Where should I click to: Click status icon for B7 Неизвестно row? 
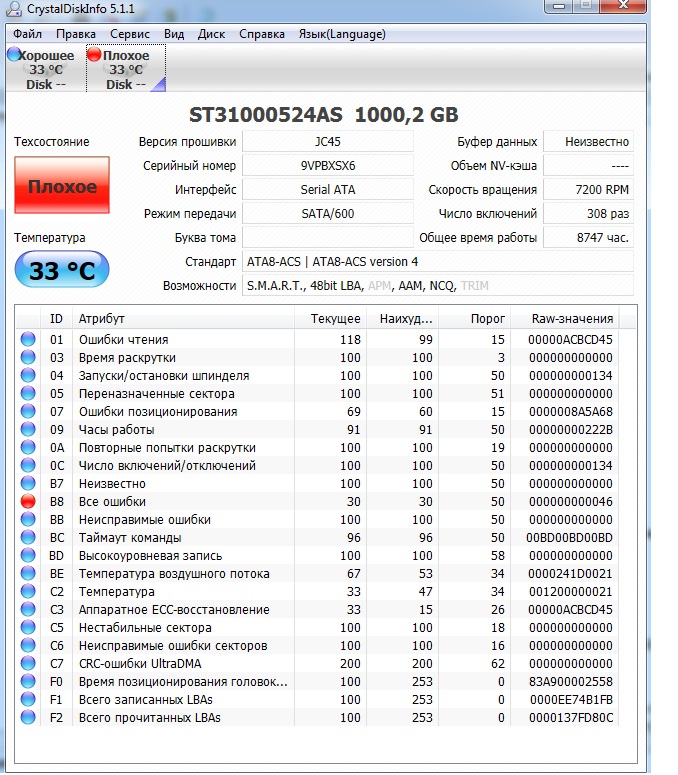[x=28, y=483]
